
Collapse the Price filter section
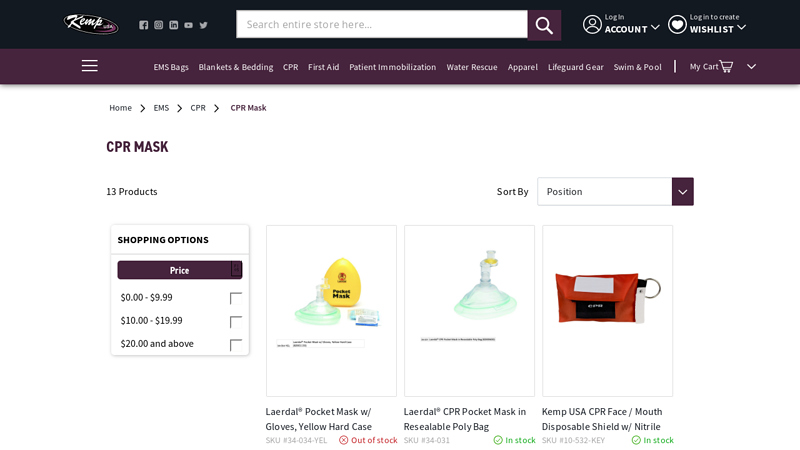(x=180, y=270)
